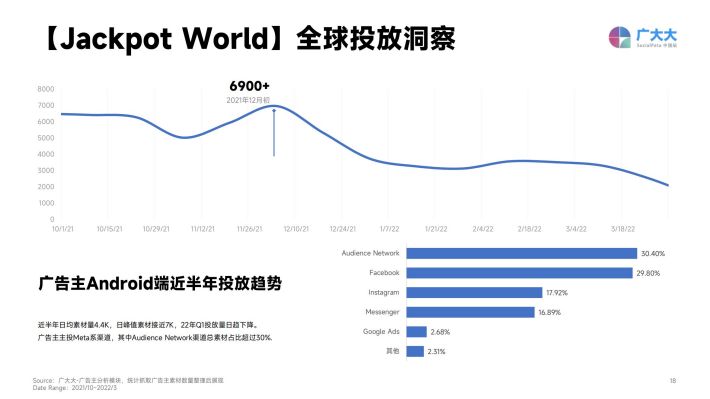The width and height of the screenshot is (710, 399).
Task: Click the 3000 y-axis label
Action: click(46, 170)
